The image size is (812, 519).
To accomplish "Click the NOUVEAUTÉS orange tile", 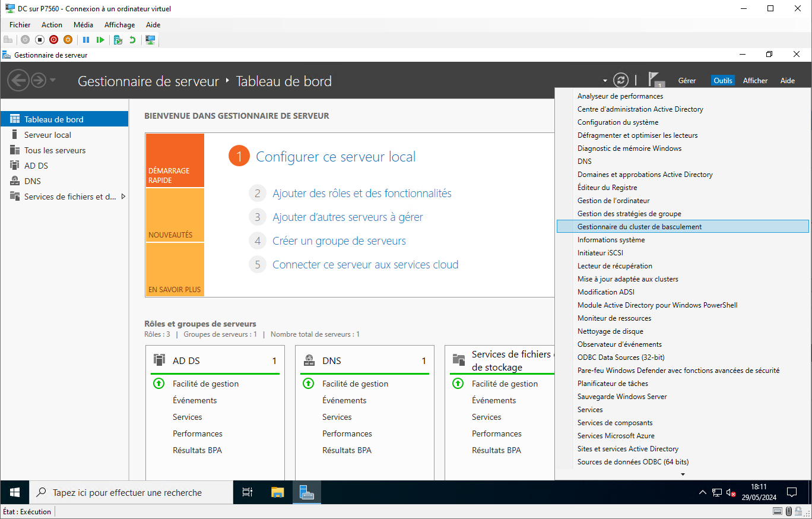I will click(x=175, y=215).
